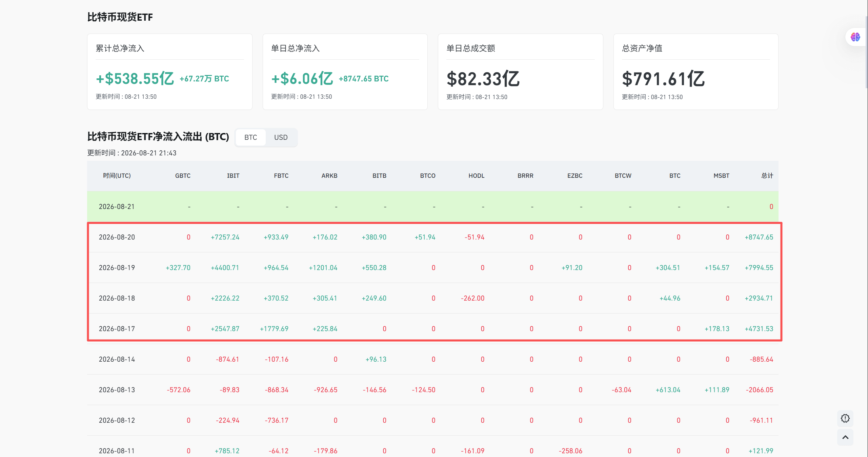Image resolution: width=868 pixels, height=457 pixels.
Task: Click the +1779.69 FBTC value
Action: coord(274,329)
